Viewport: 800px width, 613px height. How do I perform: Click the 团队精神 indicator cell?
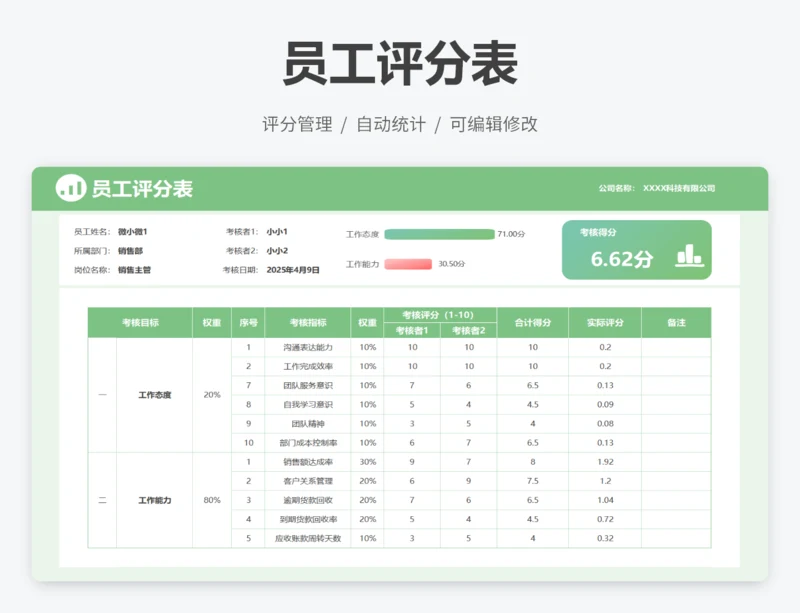308,424
